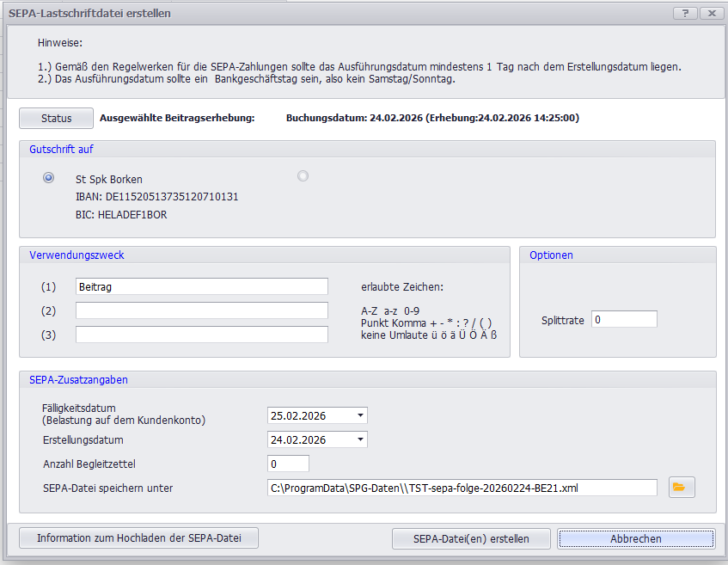
Task: Cancel via the Abbrechen button
Action: click(x=635, y=538)
